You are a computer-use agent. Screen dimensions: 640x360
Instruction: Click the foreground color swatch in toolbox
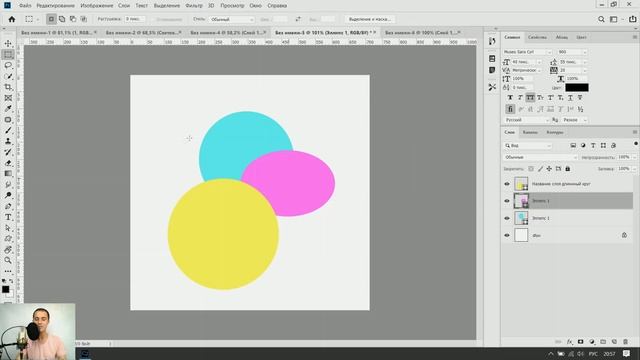pos(5,289)
